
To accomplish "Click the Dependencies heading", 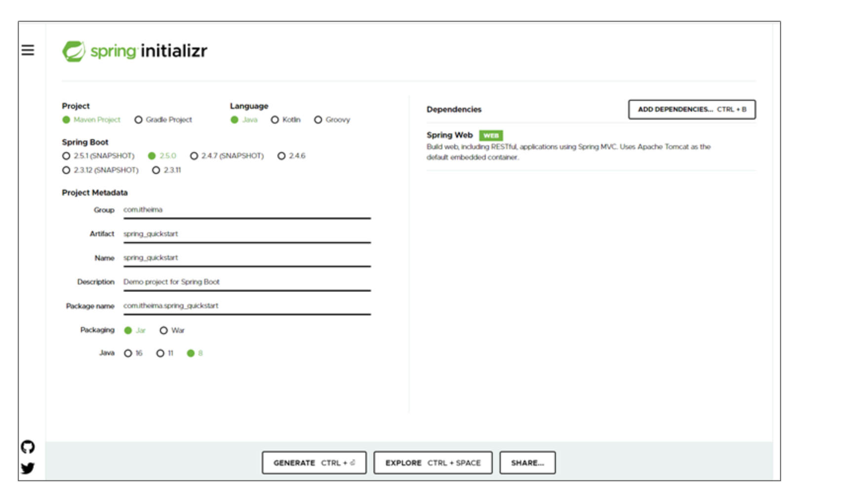I will 454,109.
